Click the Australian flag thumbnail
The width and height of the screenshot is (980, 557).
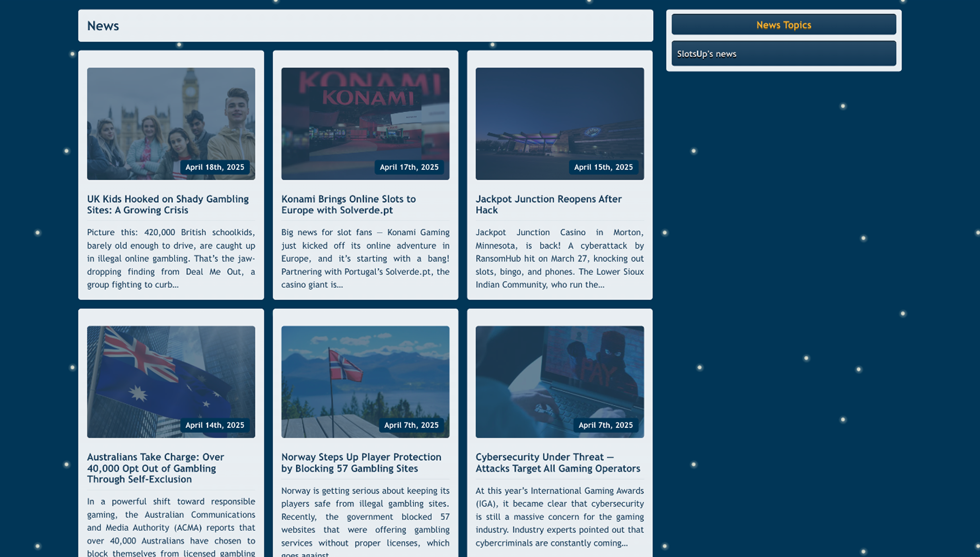tap(171, 382)
